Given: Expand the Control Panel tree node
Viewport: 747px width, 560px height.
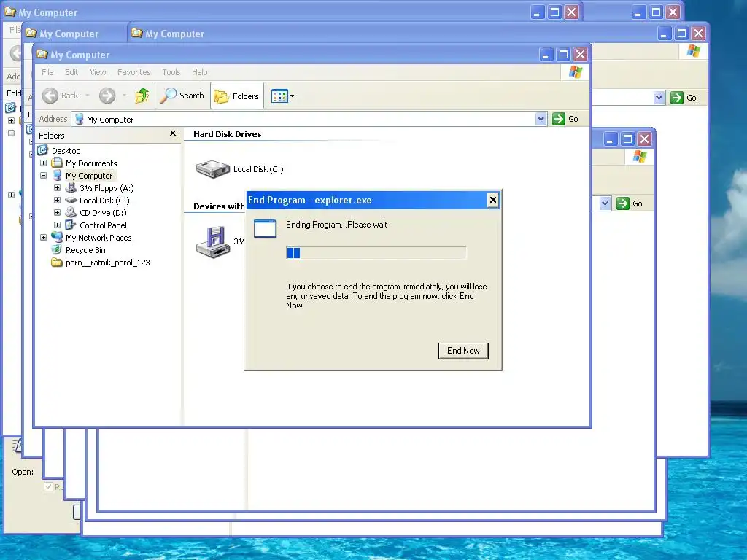Looking at the screenshot, I should pyautogui.click(x=57, y=225).
